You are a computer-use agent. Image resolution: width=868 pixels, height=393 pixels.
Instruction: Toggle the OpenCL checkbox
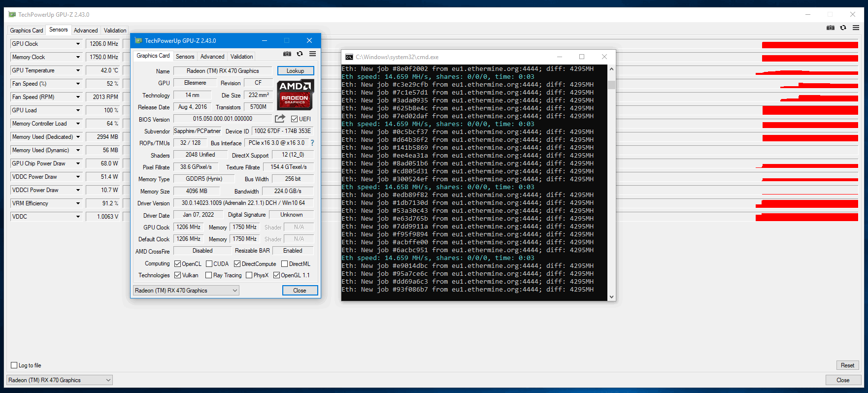(178, 264)
